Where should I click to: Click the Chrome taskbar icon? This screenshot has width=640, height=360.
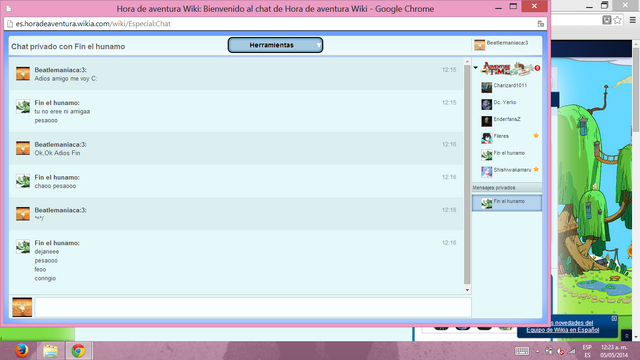pyautogui.click(x=78, y=351)
